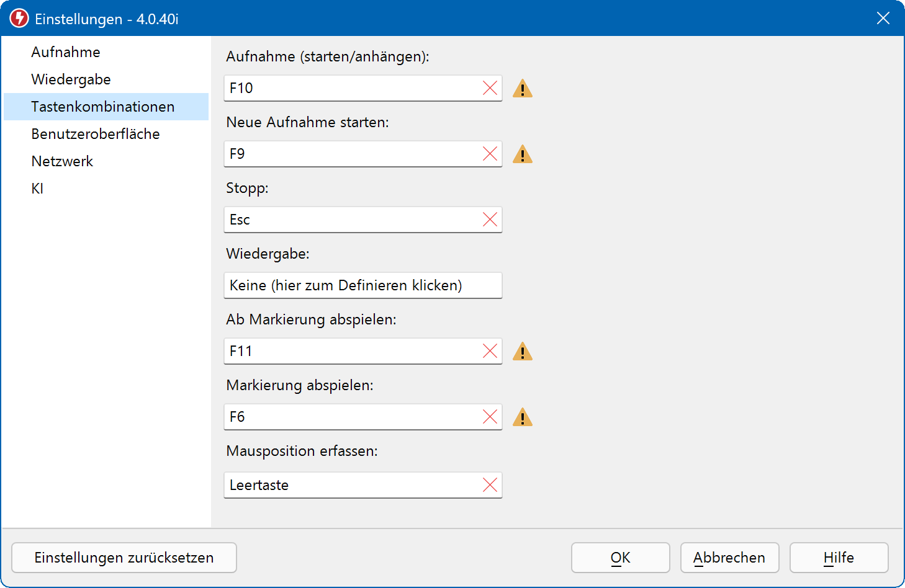Clear the F6 play selection hotkey

click(x=490, y=417)
